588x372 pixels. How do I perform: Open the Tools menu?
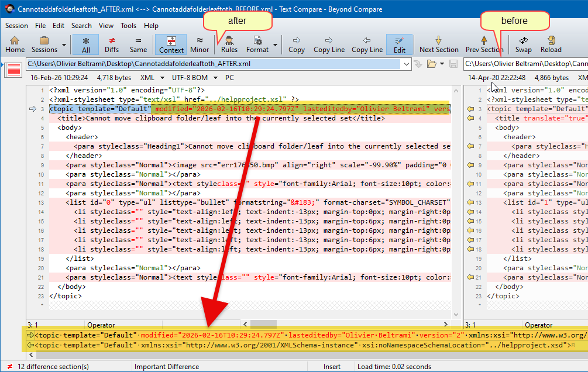coord(128,26)
